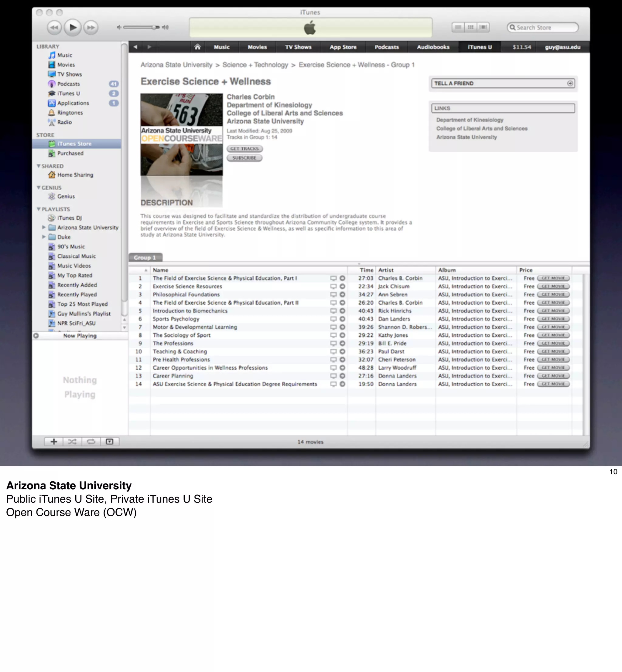Open Genius in the sidebar
The image size is (622, 672).
point(66,196)
